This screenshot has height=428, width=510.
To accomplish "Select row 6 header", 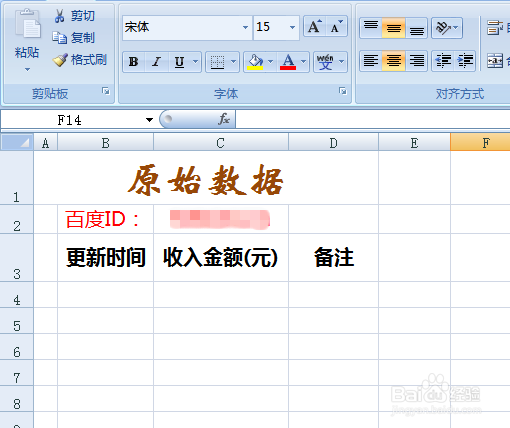I will point(17,347).
